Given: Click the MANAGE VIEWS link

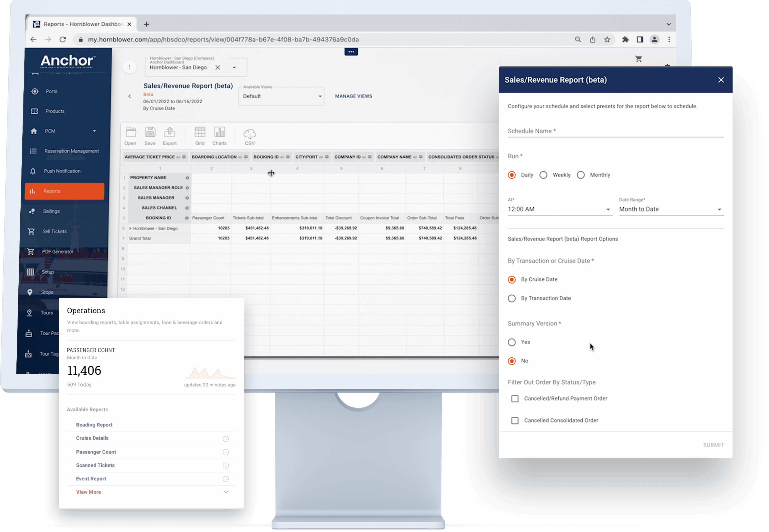Looking at the screenshot, I should pyautogui.click(x=354, y=96).
